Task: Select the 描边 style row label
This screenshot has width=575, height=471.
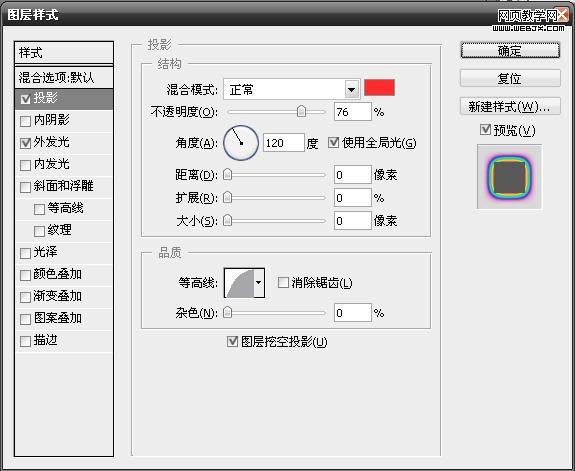Action: tap(45, 340)
